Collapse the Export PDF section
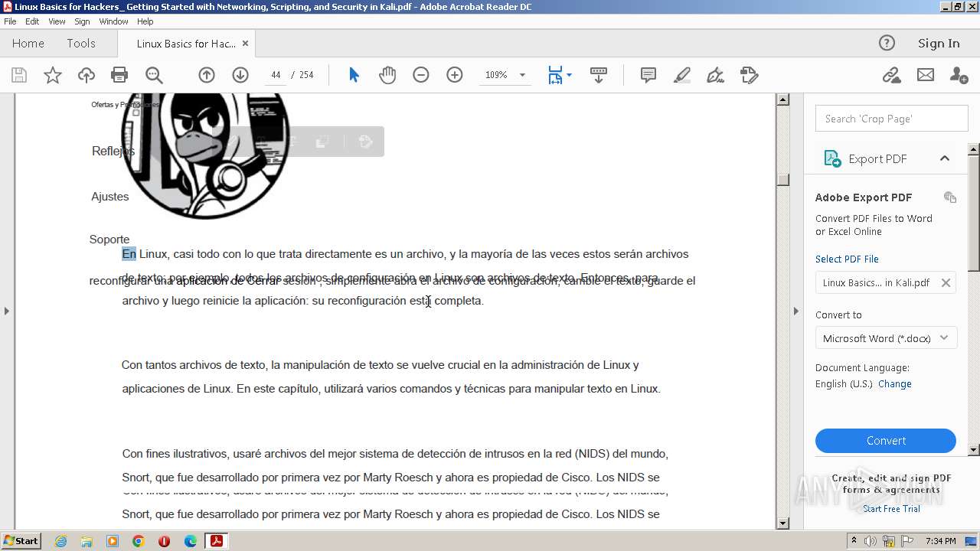The image size is (980, 551). click(x=945, y=158)
